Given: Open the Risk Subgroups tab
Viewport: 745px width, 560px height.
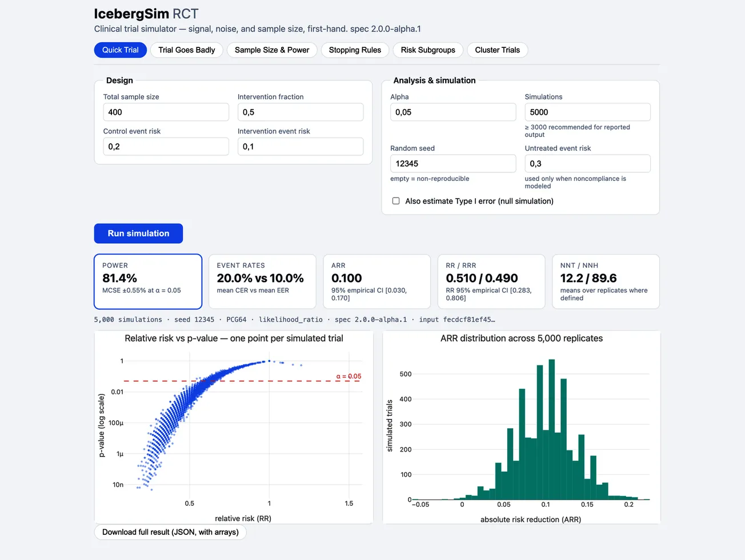Looking at the screenshot, I should 428,50.
